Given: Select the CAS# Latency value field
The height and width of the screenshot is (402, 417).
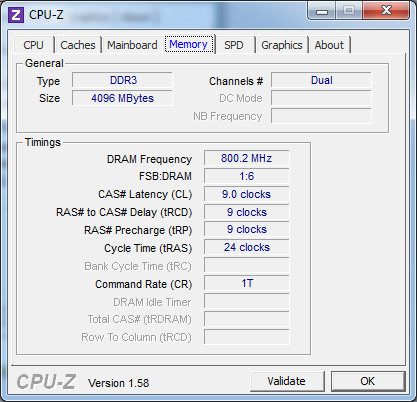Looking at the screenshot, I should [247, 194].
